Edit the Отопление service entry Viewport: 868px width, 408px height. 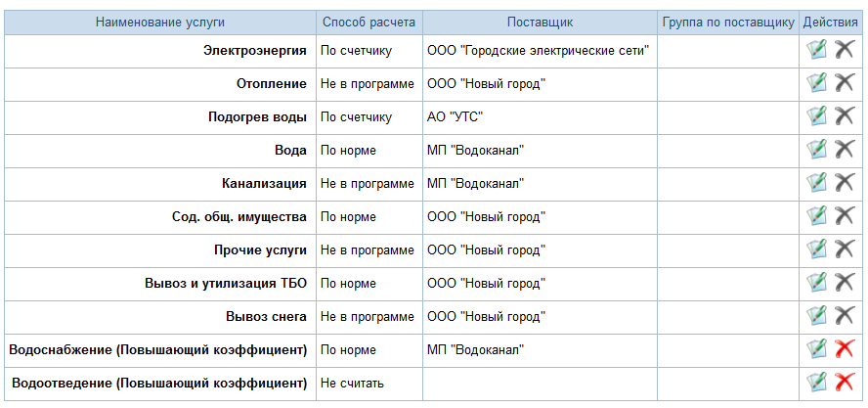(x=816, y=83)
